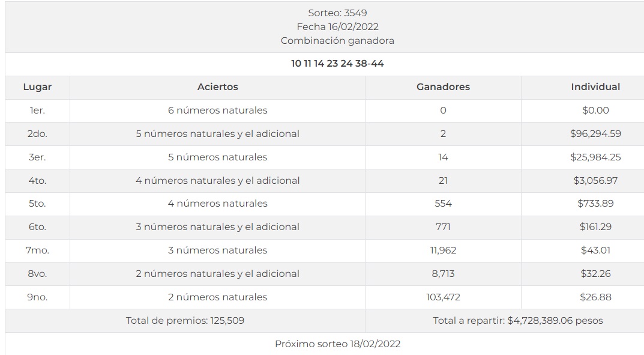Select the 771 winners cell
Screen dimensions: 644x355
tap(443, 227)
